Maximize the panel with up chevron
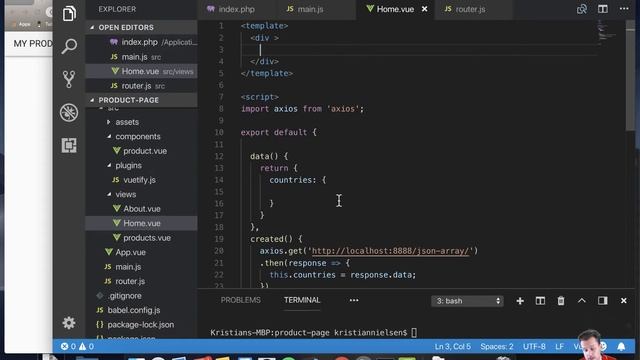 (x=582, y=300)
